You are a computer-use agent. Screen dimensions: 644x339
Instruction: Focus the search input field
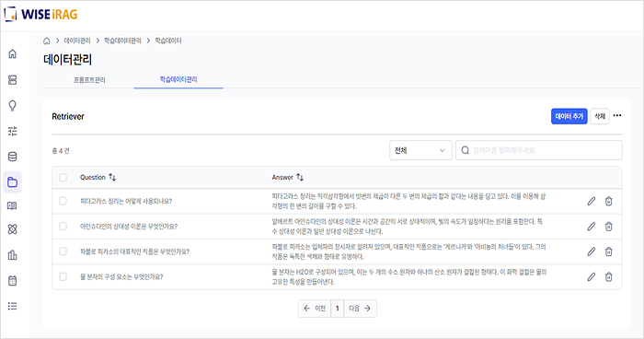pyautogui.click(x=539, y=150)
